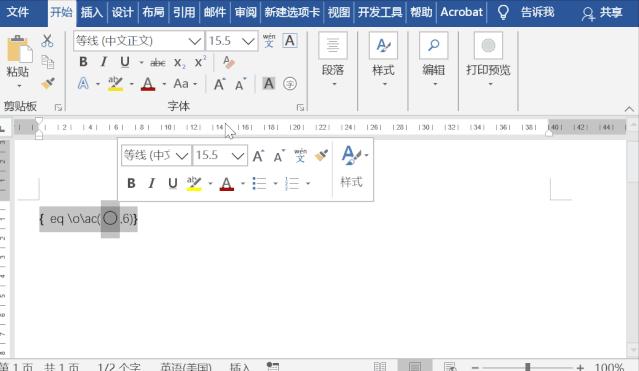639x371 pixels.
Task: Switch to the 布局 Layout tab
Action: [x=153, y=12]
